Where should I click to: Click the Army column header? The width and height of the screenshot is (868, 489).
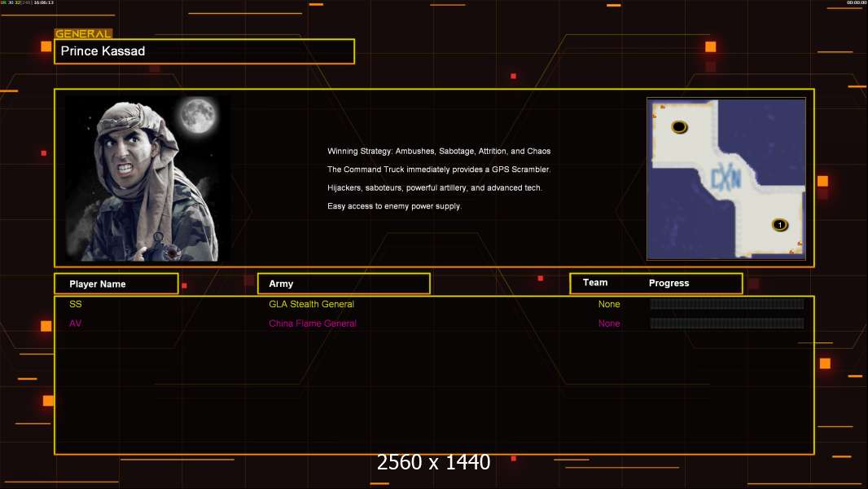tap(344, 284)
